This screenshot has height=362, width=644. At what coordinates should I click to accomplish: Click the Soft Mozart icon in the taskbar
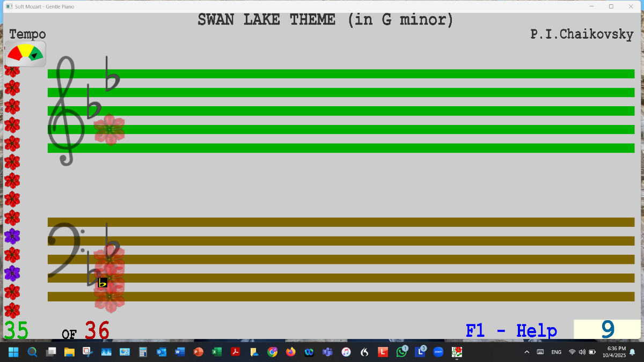(x=457, y=352)
